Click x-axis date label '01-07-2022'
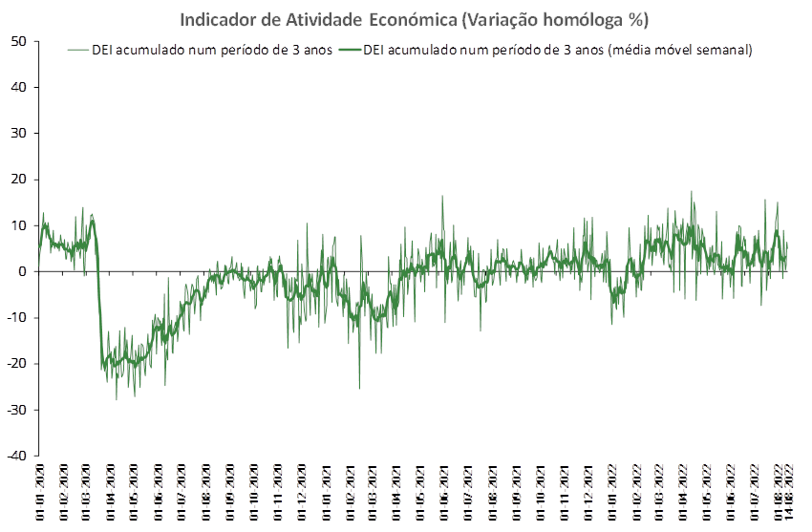This screenshot has width=812, height=532. tap(754, 492)
